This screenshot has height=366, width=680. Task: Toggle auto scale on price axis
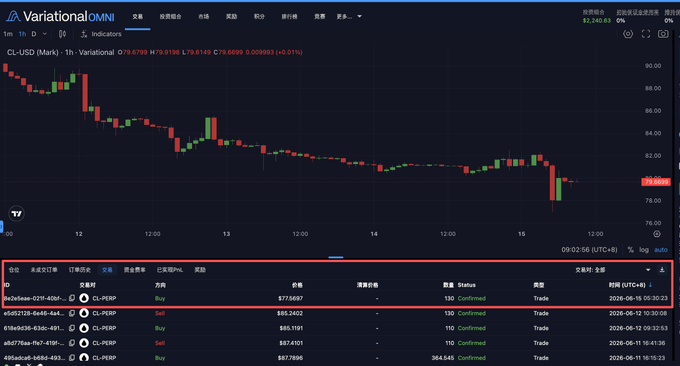pos(661,250)
